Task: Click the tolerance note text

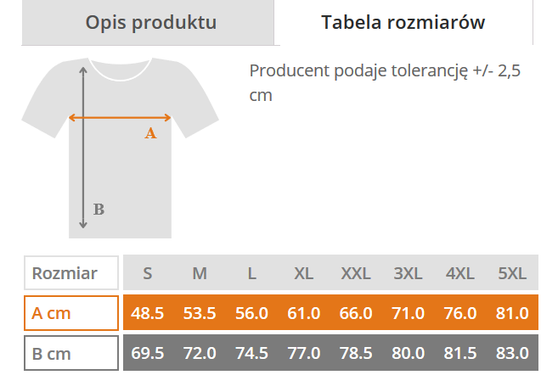Action: 385,83
